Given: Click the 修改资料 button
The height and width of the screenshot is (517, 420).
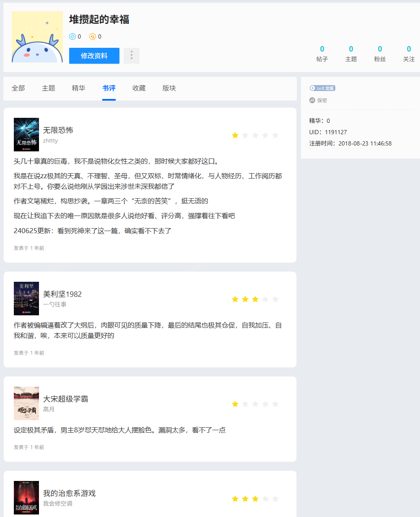Looking at the screenshot, I should click(x=94, y=56).
